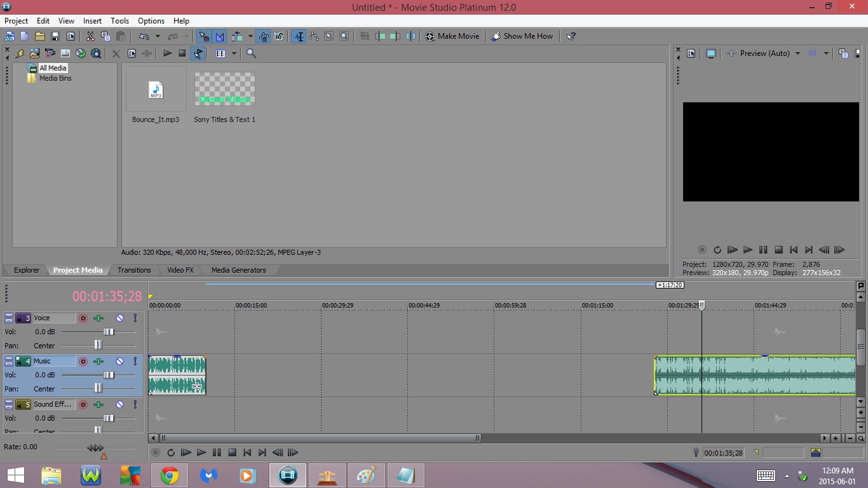868x488 pixels.
Task: Open the Views dropdown in Project Media
Action: (234, 53)
